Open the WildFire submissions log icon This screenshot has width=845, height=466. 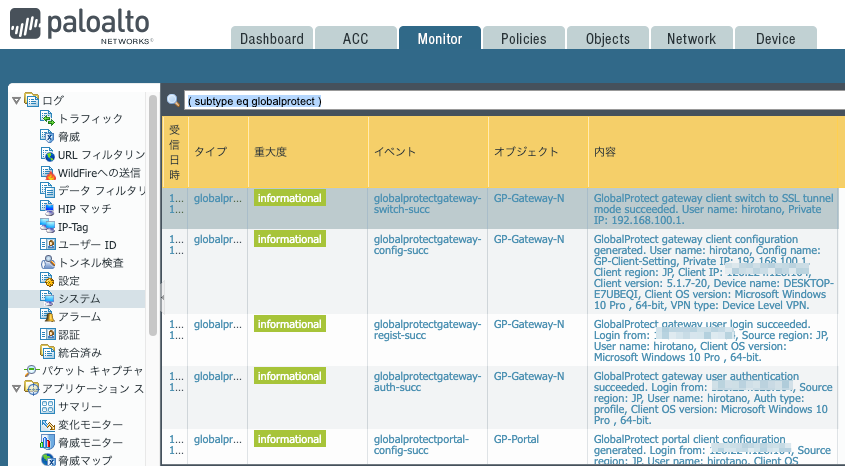tap(47, 172)
